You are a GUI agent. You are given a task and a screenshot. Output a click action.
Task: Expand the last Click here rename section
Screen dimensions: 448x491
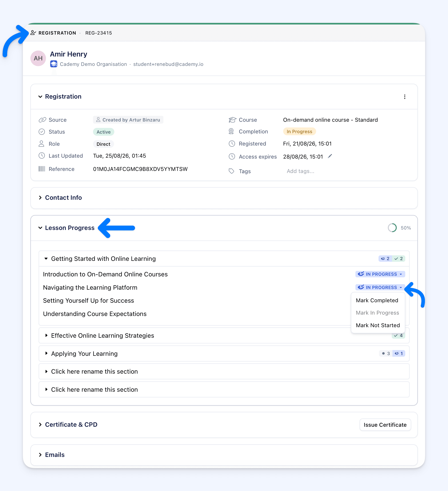click(46, 389)
